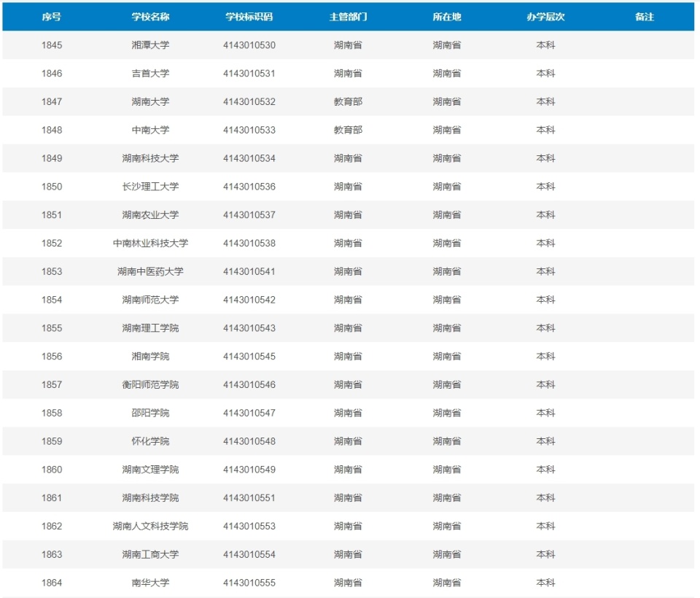Viewport: 700px width, 598px height.
Task: Click on 南华大学 in the table
Action: tap(150, 583)
